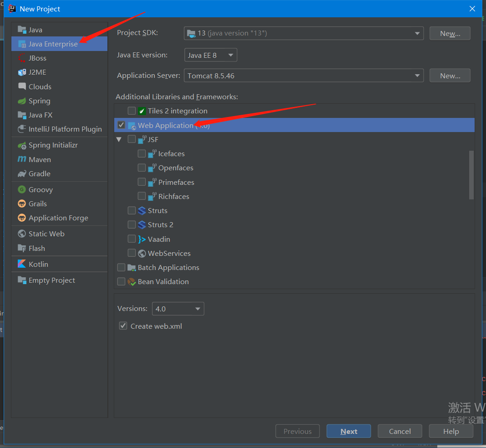
Task: Tick the JSF checkbox
Action: click(x=132, y=139)
